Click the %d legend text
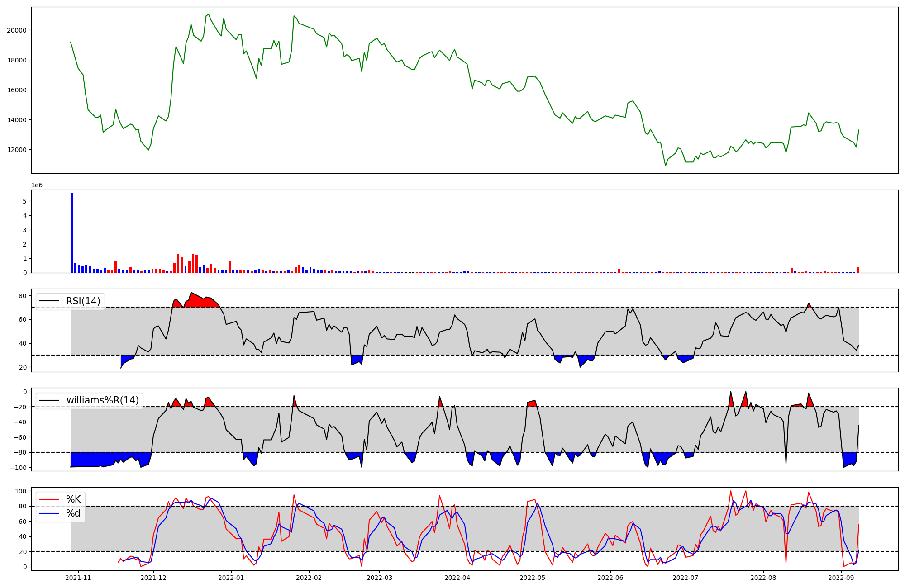This screenshot has width=905, height=588. 73,513
